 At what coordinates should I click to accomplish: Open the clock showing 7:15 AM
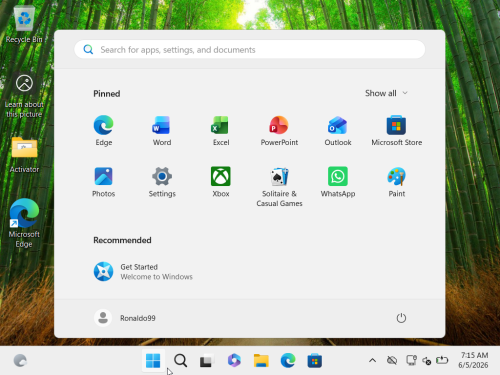click(x=474, y=360)
